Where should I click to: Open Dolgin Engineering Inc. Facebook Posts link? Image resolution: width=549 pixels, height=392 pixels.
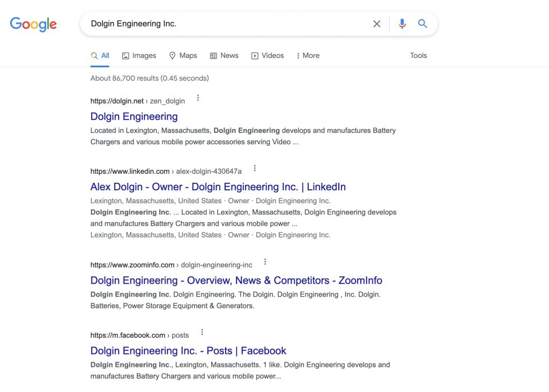188,351
